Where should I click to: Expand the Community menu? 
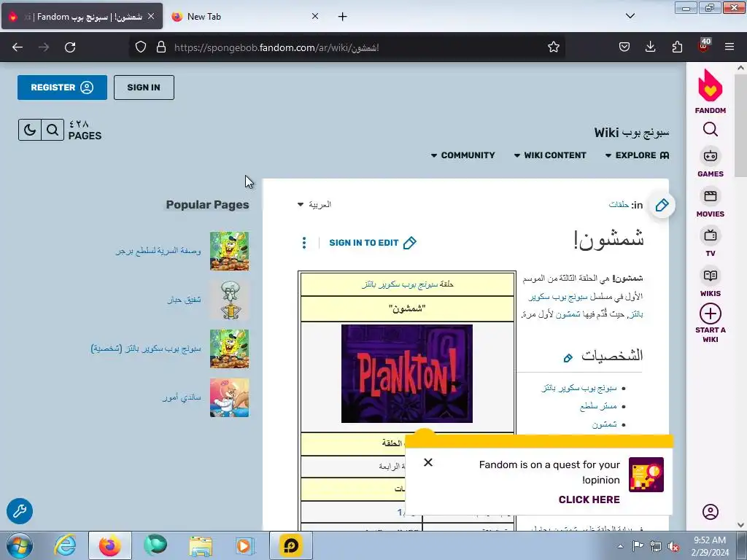(462, 155)
